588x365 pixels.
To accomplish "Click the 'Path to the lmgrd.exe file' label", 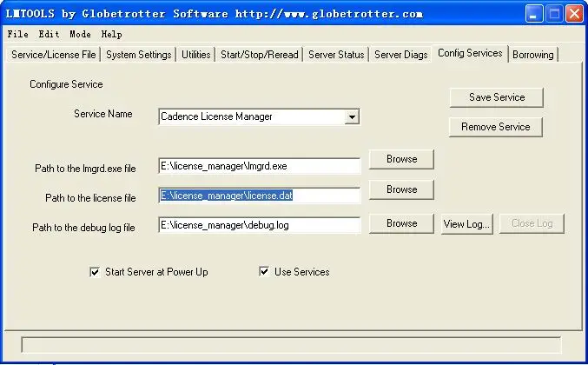I will click(x=85, y=169).
